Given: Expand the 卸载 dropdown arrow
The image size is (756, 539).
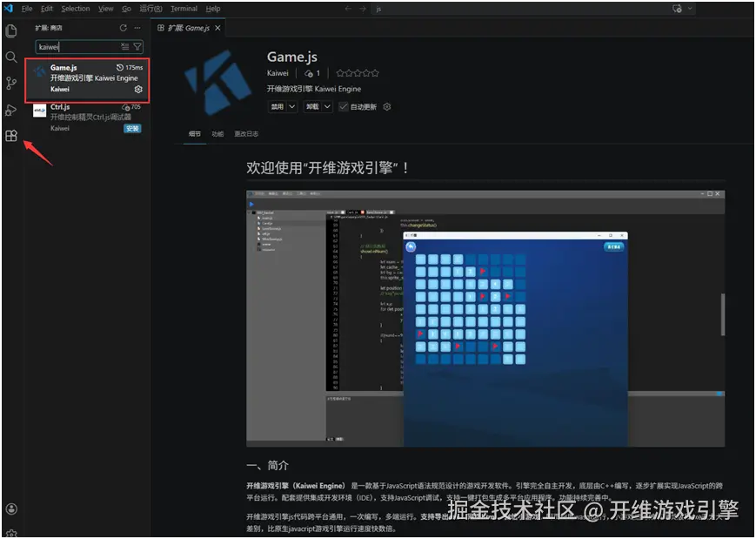Looking at the screenshot, I should pos(327,106).
